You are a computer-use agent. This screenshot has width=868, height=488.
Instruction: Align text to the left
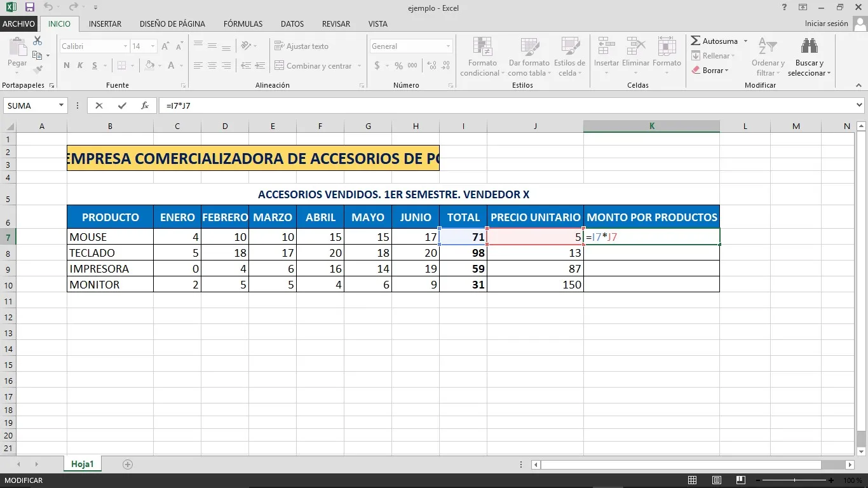(198, 65)
